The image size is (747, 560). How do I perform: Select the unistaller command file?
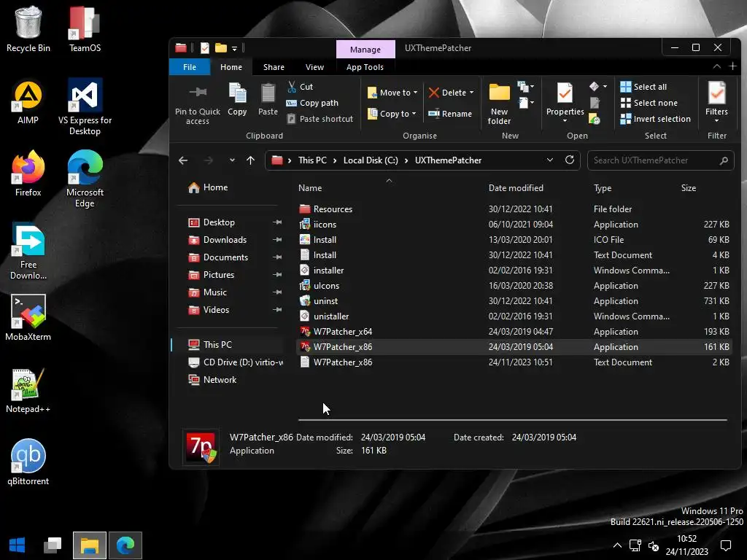(x=514, y=316)
